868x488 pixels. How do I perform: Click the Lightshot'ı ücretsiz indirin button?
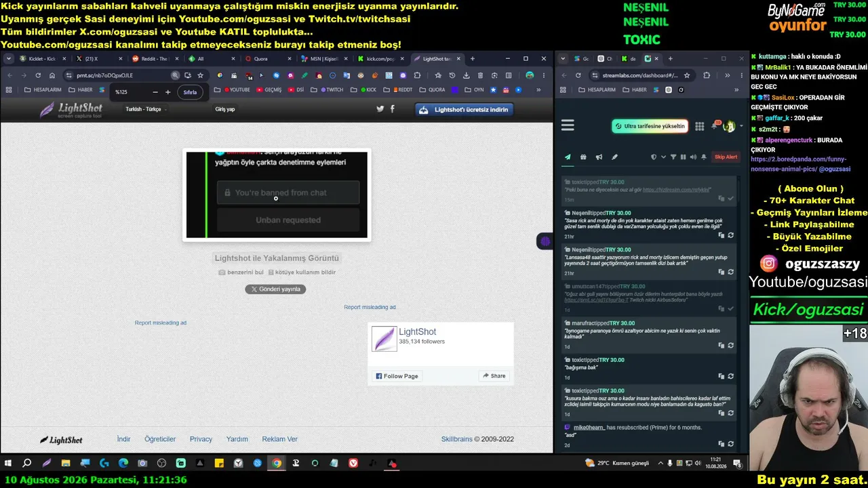click(465, 110)
